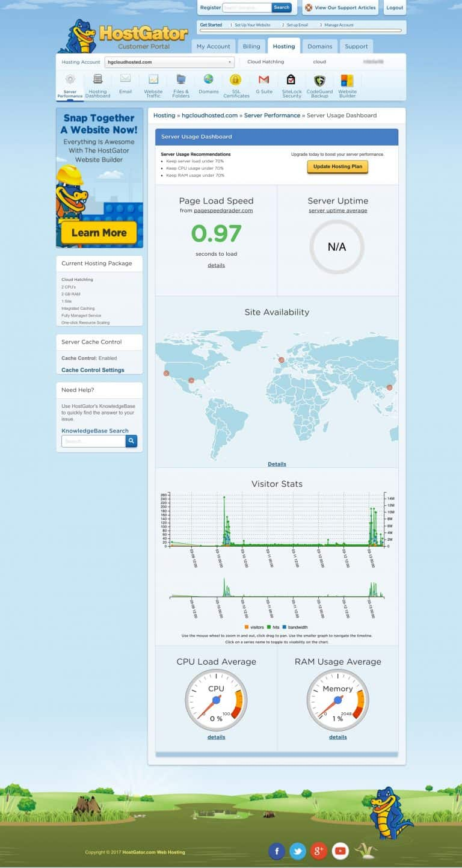Click HostGator.com Web Hosting footer link
Screen dimensions: 462x868
click(153, 852)
